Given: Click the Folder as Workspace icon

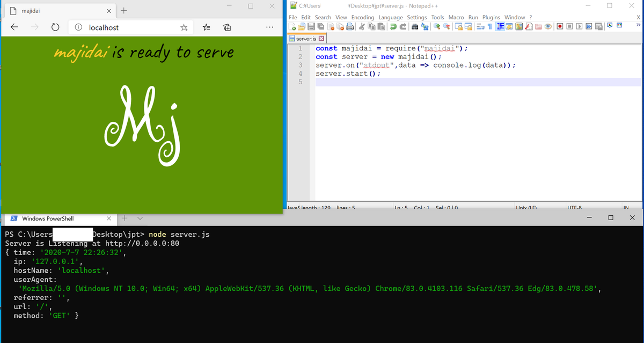Looking at the screenshot, I should click(538, 26).
